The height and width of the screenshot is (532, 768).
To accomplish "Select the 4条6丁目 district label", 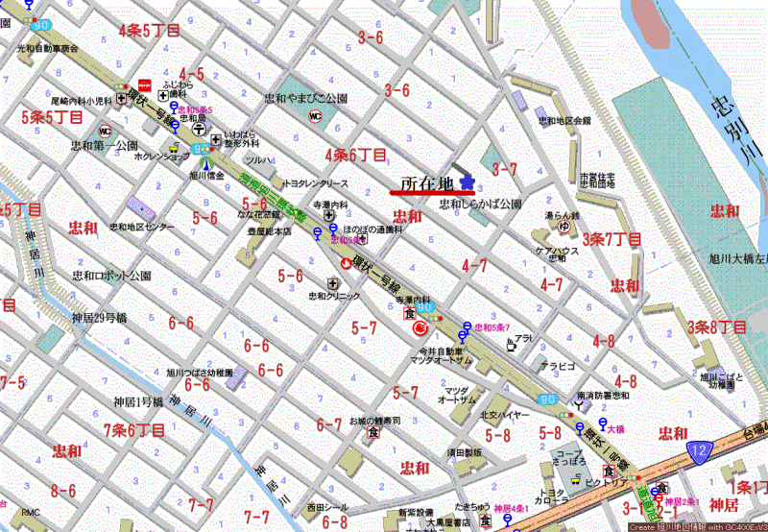I will [356, 156].
